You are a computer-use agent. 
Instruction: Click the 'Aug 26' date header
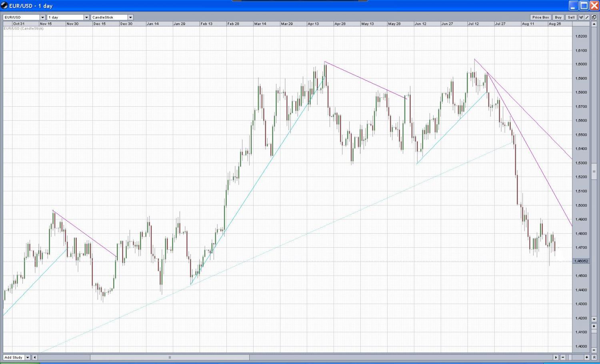pyautogui.click(x=555, y=24)
